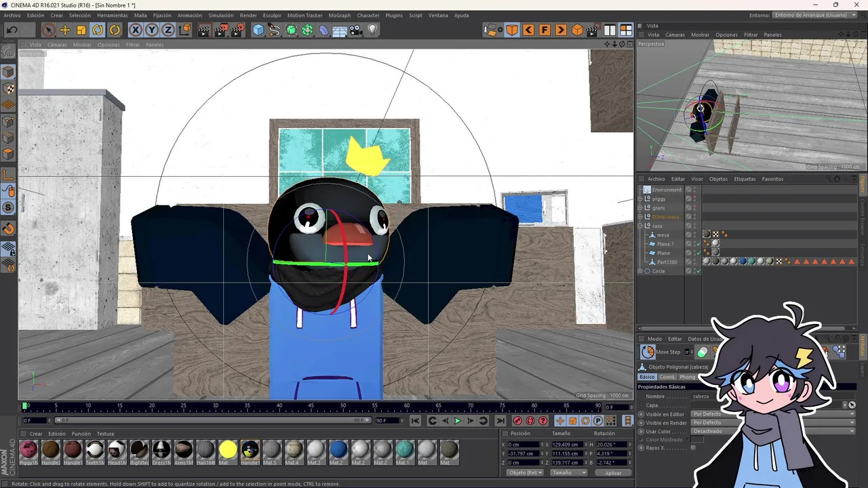Go to end of animation
The image size is (868, 488).
coord(500,421)
